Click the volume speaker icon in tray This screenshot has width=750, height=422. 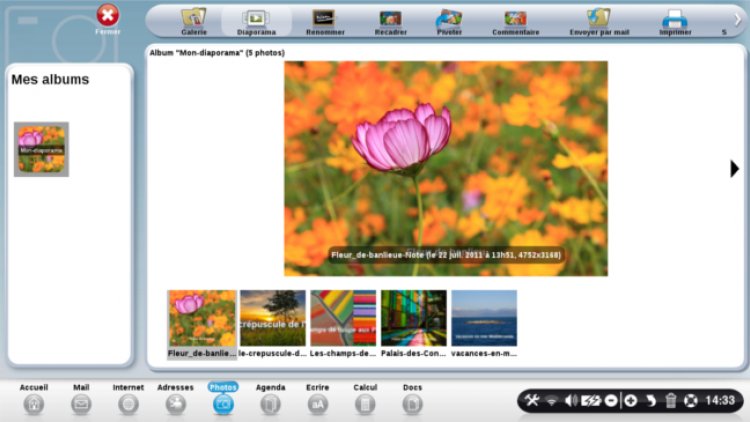[x=570, y=401]
